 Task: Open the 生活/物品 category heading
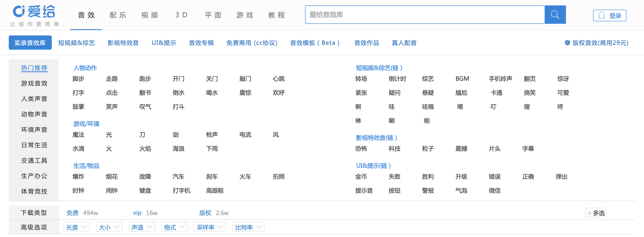click(86, 166)
